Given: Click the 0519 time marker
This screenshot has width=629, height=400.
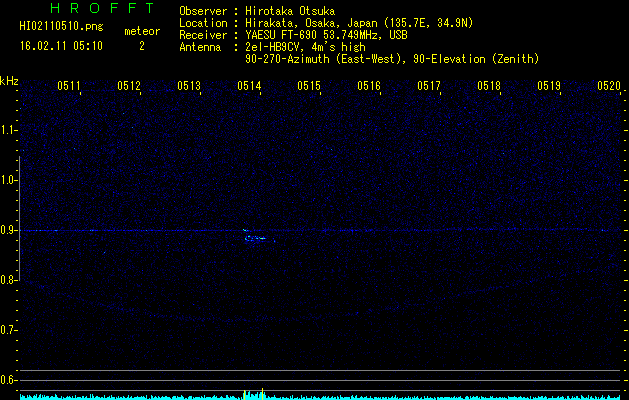Looking at the screenshot, I should click(x=549, y=85).
